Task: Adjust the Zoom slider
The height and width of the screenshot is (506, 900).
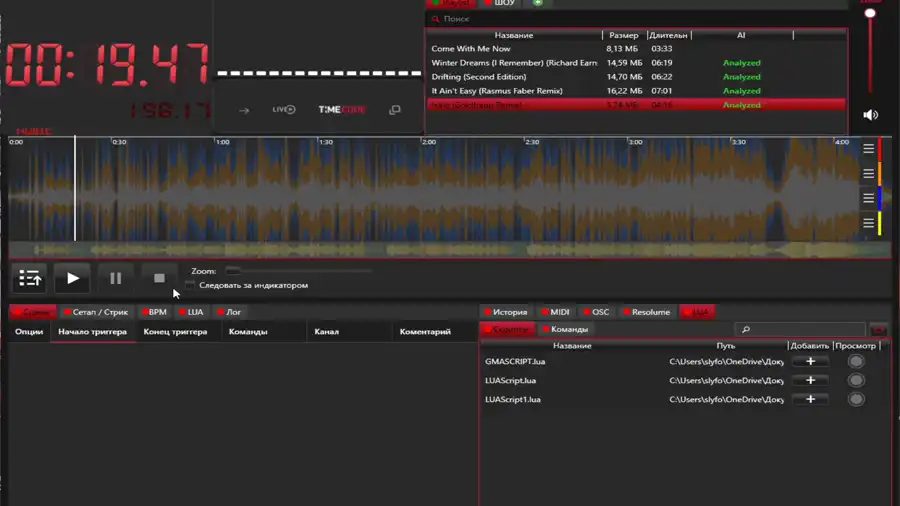Action: coord(233,271)
